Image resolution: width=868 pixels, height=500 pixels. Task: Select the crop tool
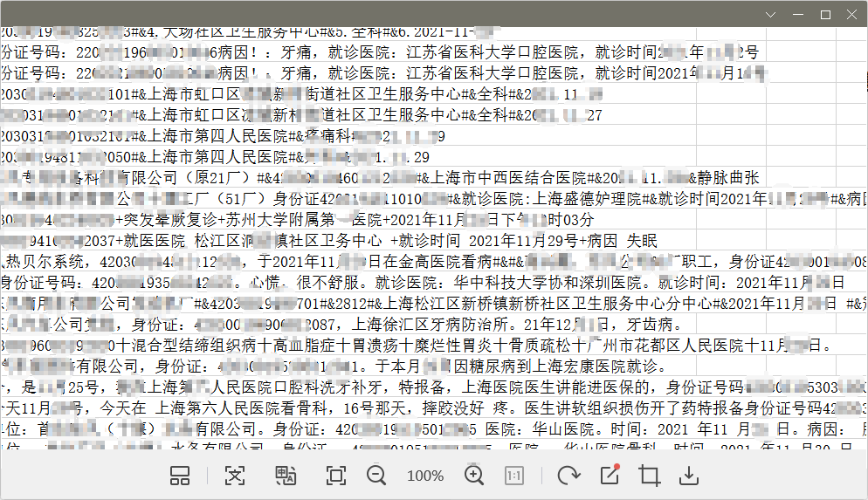[650, 476]
